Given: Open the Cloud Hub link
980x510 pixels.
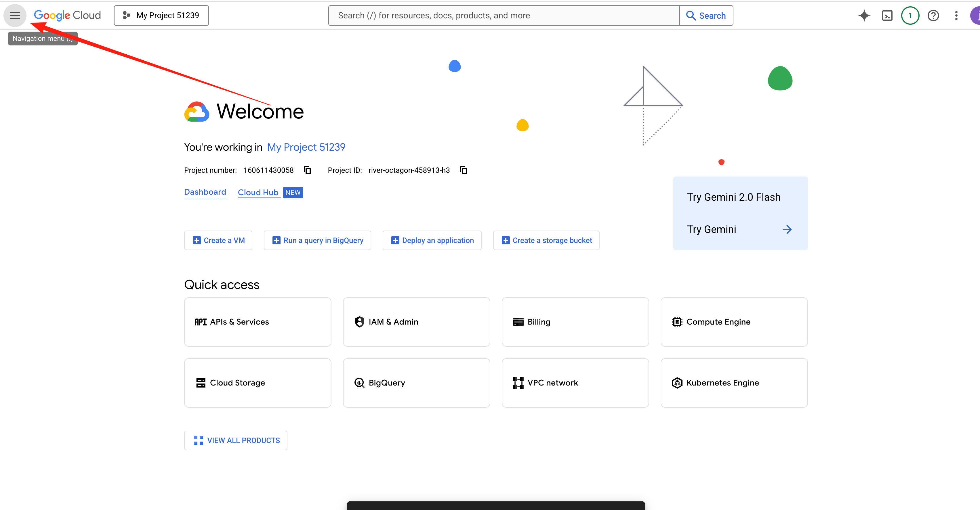Looking at the screenshot, I should tap(258, 193).
